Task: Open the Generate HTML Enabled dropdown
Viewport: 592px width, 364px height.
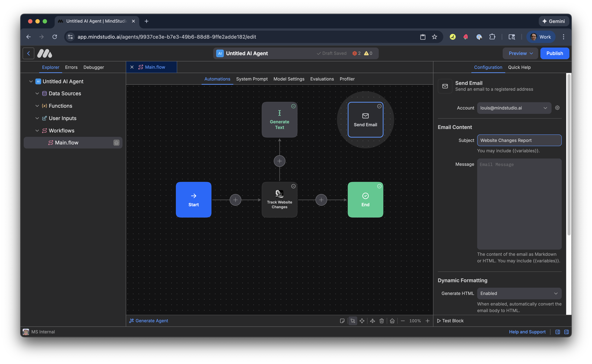Action: tap(519, 293)
